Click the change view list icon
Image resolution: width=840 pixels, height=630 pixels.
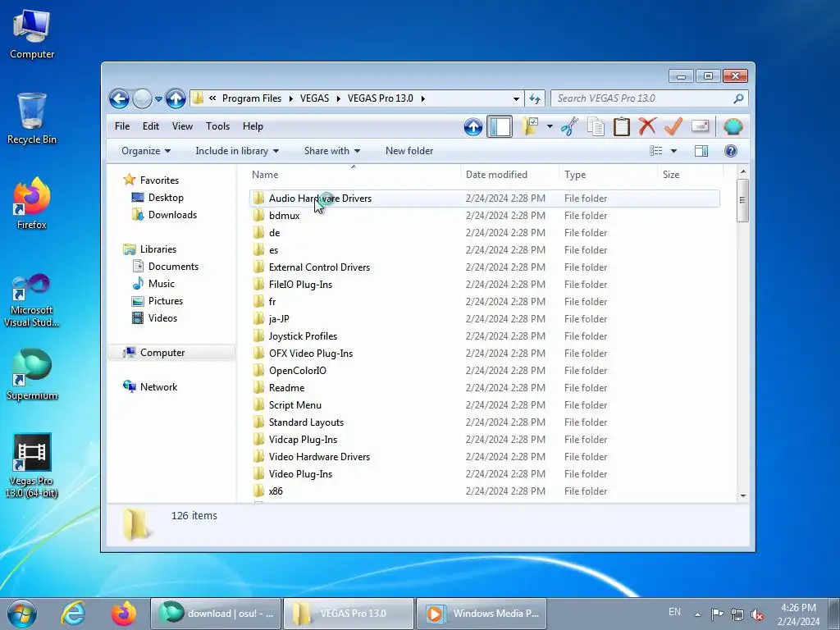655,151
